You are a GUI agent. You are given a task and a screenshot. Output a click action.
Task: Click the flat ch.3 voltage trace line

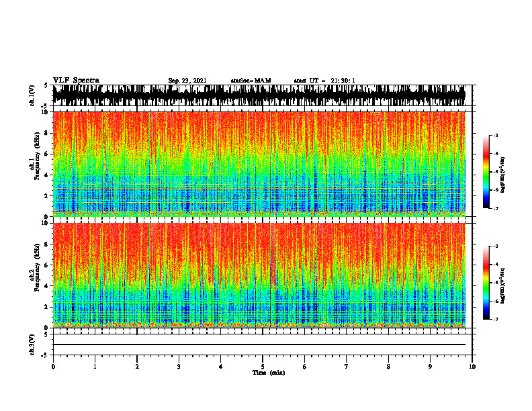pyautogui.click(x=259, y=345)
